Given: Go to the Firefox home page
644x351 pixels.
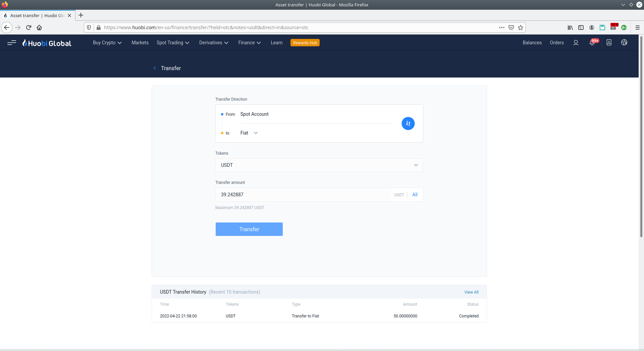Looking at the screenshot, I should click(x=39, y=28).
